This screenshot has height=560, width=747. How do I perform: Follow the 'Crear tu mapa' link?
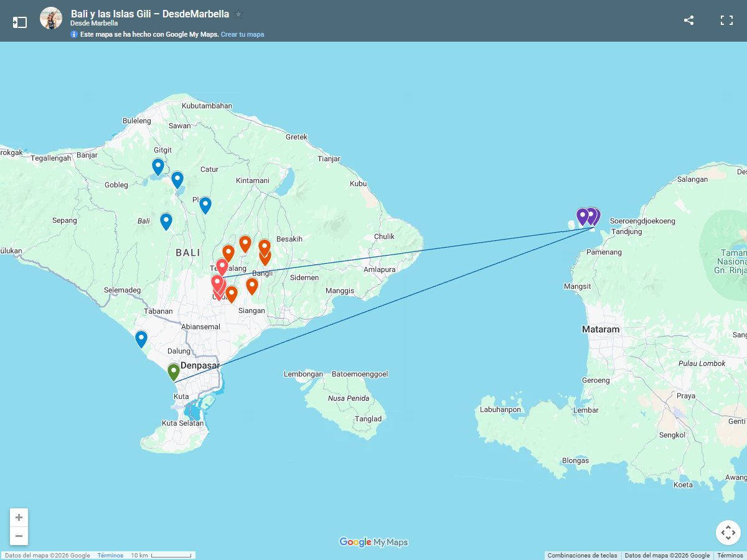[242, 34]
